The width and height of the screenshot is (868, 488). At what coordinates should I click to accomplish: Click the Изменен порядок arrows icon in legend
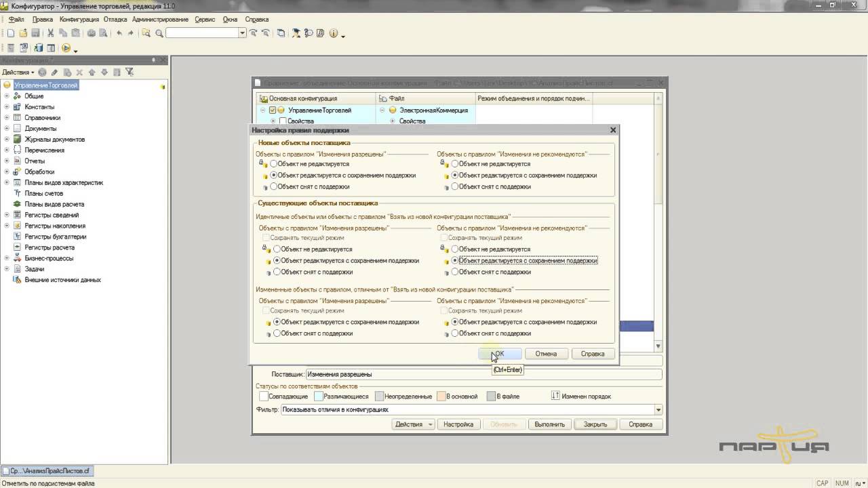[x=555, y=396]
